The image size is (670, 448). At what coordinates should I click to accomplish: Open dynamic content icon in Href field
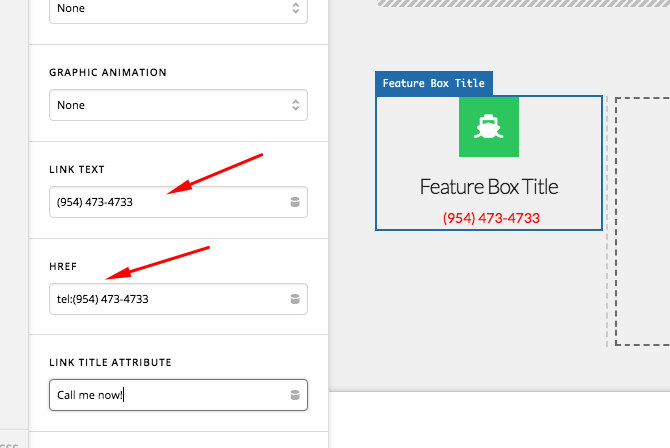(x=295, y=299)
